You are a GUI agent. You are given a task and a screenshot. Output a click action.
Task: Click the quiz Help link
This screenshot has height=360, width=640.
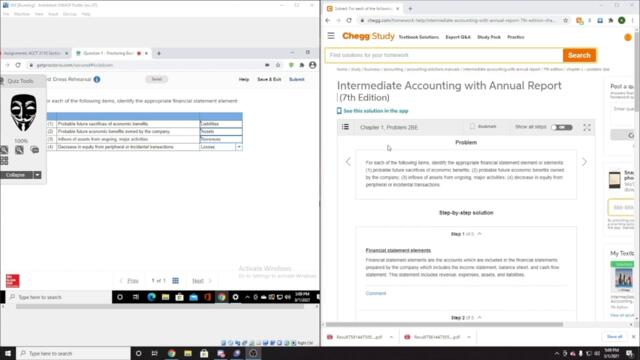click(x=244, y=79)
